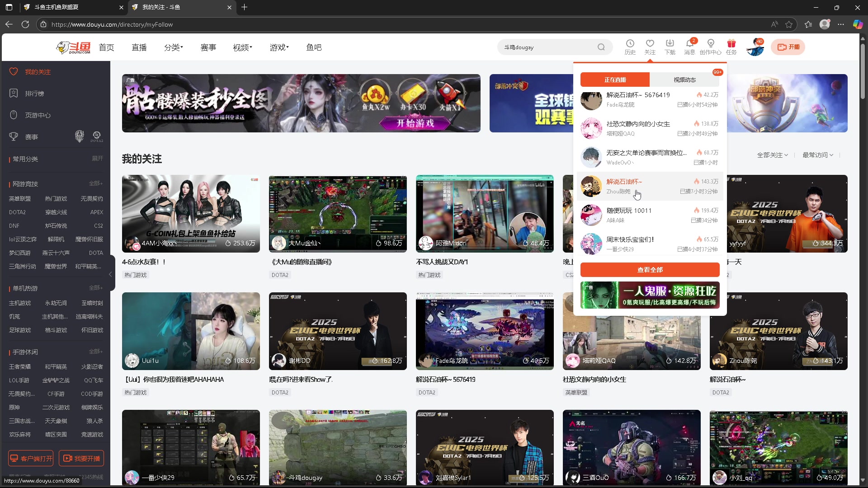Open the 游戏 dropdown in navigation

coord(279,47)
